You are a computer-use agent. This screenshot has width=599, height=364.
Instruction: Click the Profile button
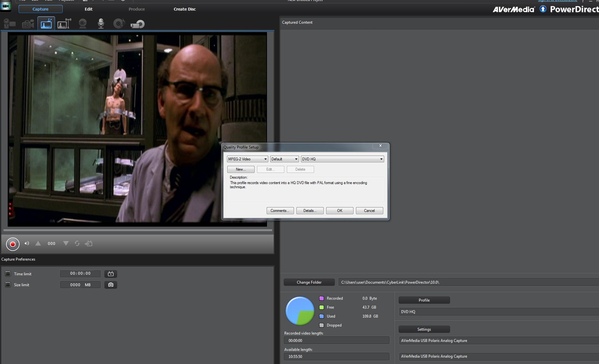[x=424, y=300]
